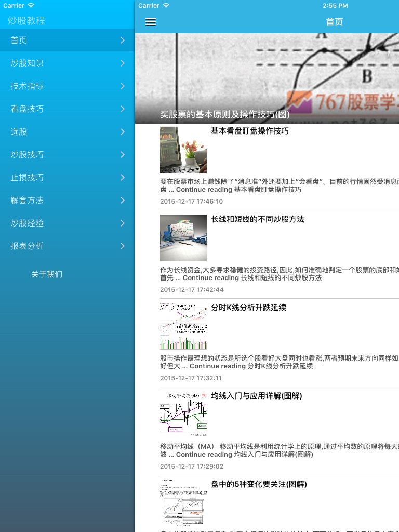Open moving average thumbnail of 均线入门 article
Image resolution: width=399 pixels, height=532 pixels.
coord(183,415)
